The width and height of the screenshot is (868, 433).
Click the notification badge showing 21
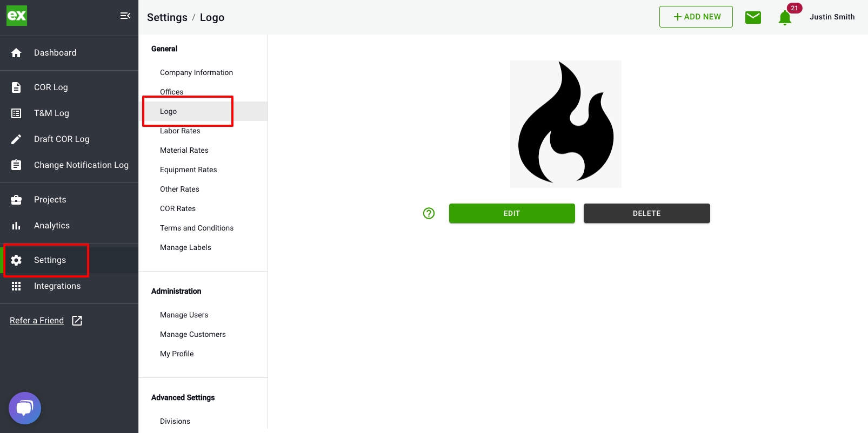794,8
